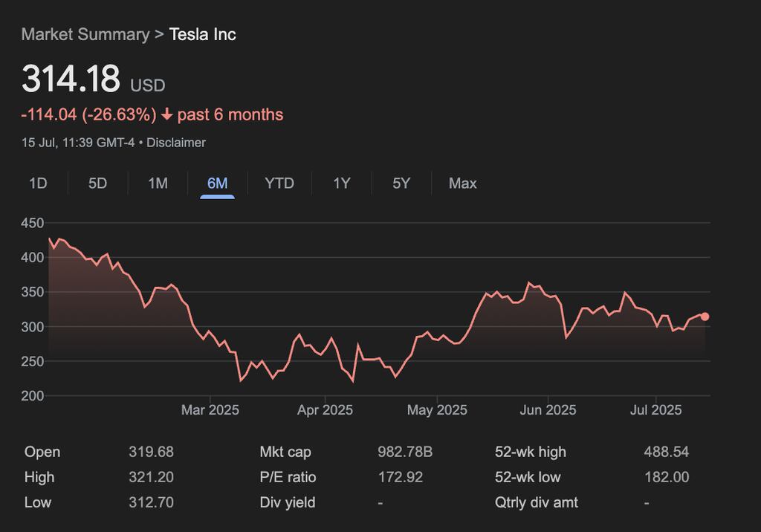Switch chart to 1D range
The width and height of the screenshot is (761, 532).
pos(38,184)
